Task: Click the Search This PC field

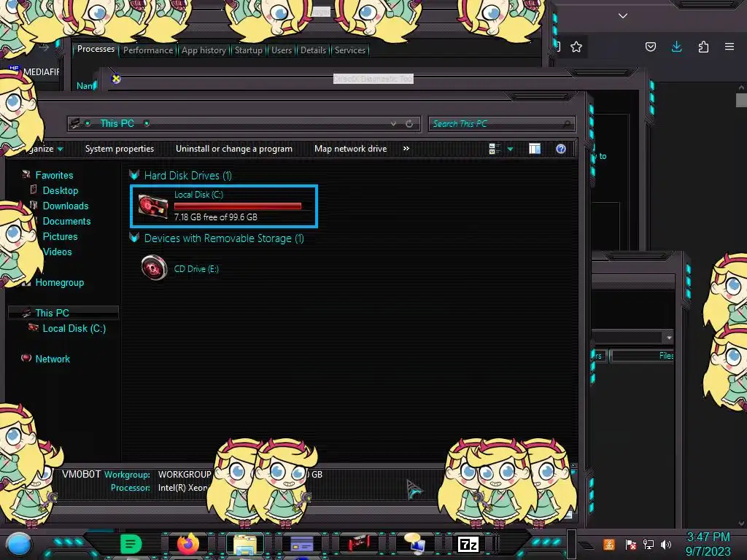Action: point(501,124)
